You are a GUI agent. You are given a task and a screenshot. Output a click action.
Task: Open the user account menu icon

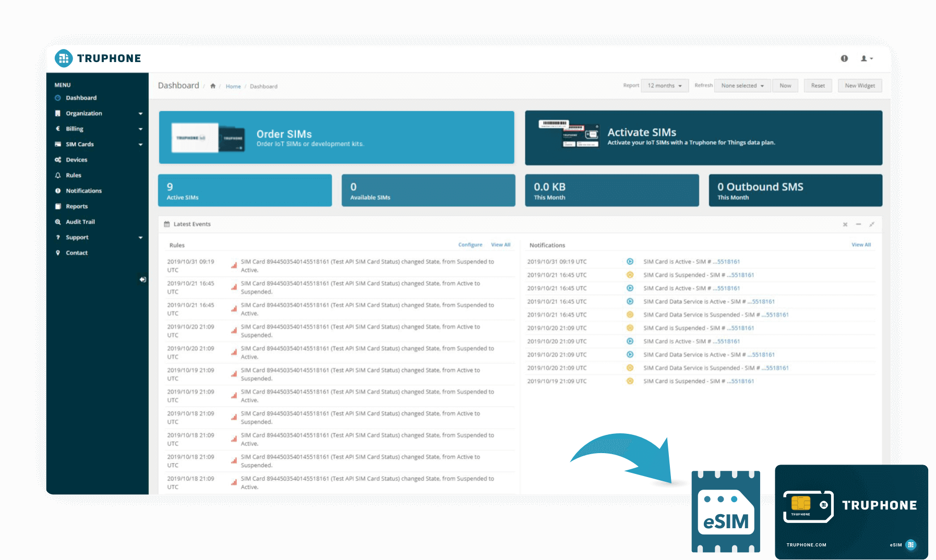[867, 58]
